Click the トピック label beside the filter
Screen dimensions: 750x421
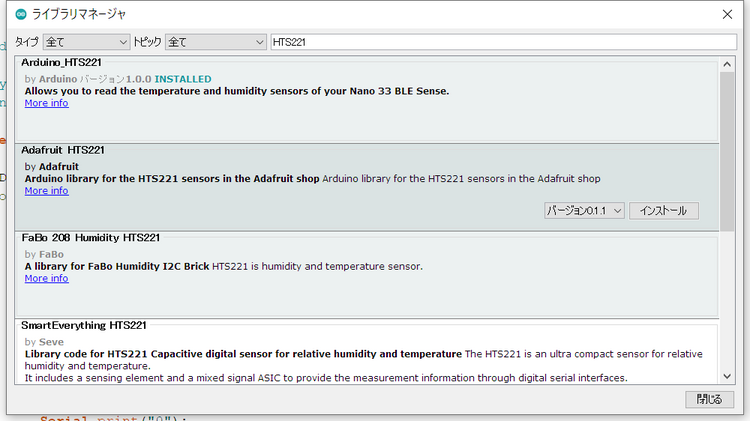148,43
